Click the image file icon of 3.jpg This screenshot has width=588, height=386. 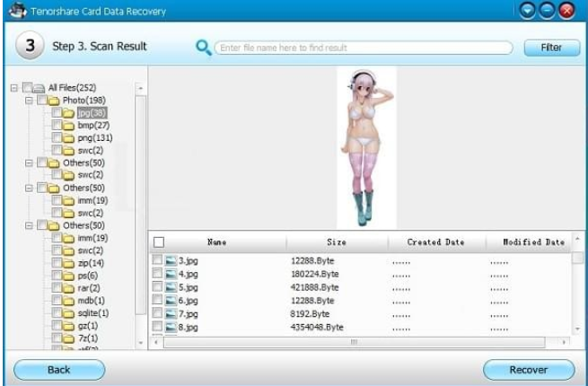click(x=171, y=260)
